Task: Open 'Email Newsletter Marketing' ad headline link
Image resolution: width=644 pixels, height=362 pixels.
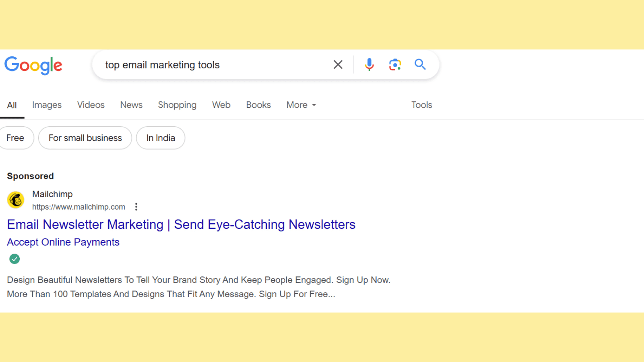Action: 181,224
